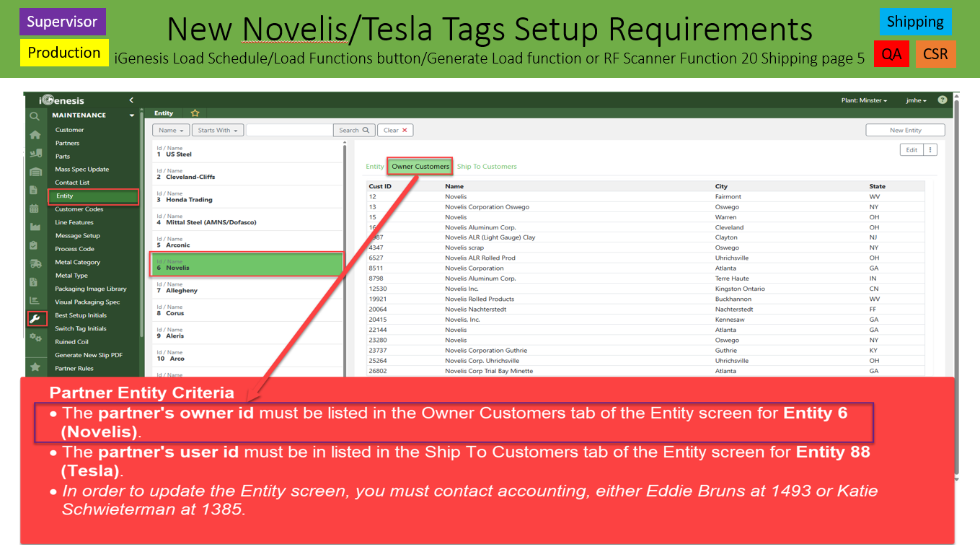Select entity 5 Arconic
This screenshot has height=552, width=980.
click(247, 242)
